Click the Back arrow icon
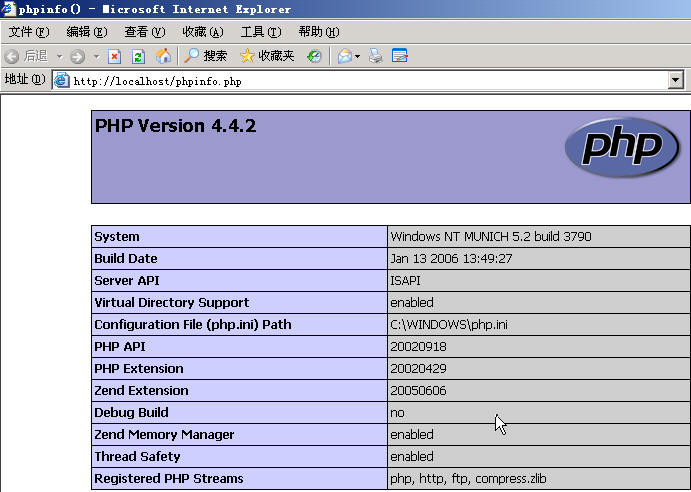691x492 pixels. (12, 56)
